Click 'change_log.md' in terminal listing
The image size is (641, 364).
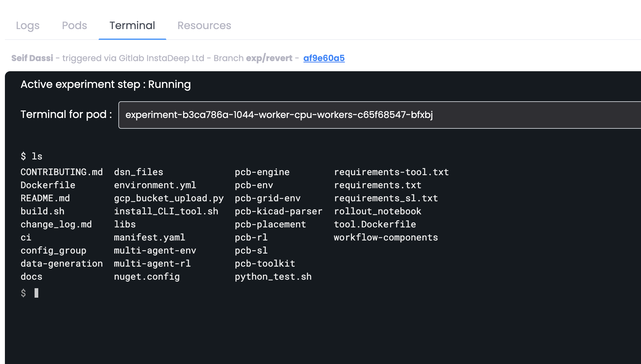[56, 224]
